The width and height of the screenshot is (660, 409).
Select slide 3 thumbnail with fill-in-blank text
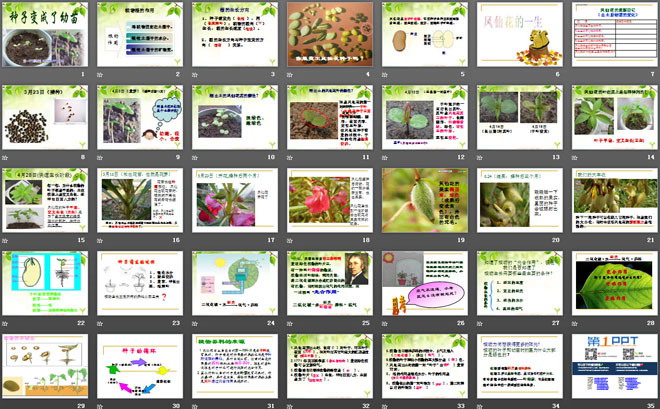235,34
